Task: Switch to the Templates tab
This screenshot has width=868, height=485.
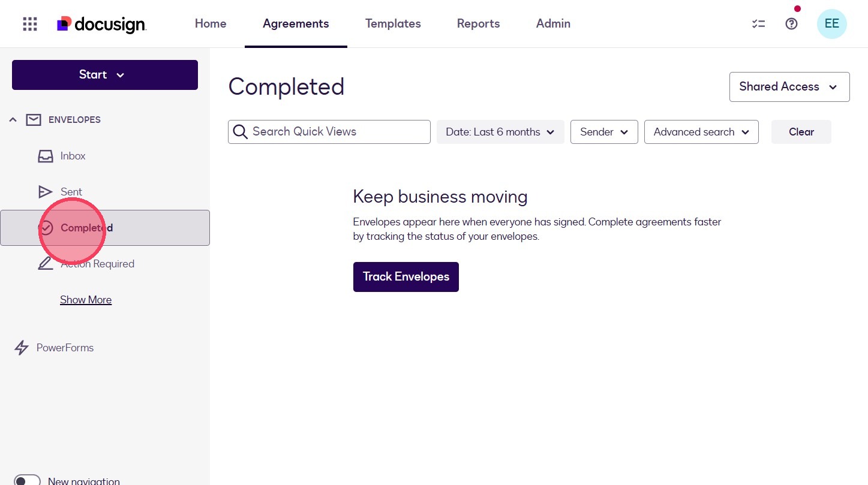Action: pos(393,24)
